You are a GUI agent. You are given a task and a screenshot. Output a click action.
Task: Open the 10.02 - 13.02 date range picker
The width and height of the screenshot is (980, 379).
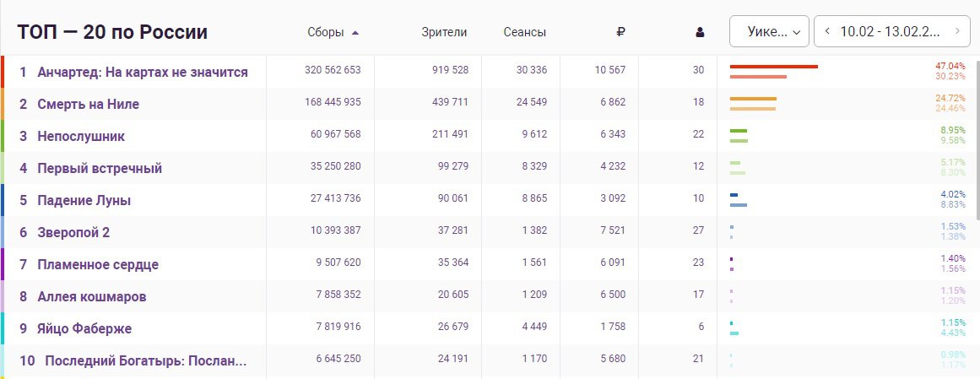tap(891, 32)
